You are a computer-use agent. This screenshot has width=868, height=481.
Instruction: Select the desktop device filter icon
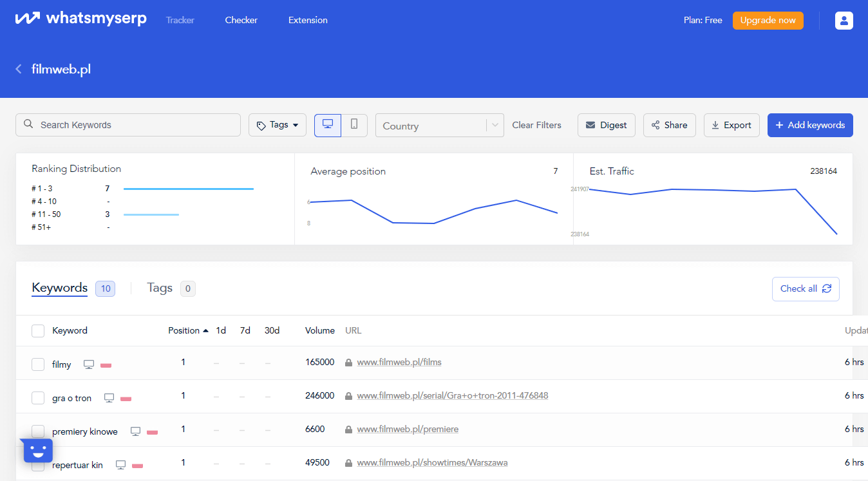coord(328,125)
